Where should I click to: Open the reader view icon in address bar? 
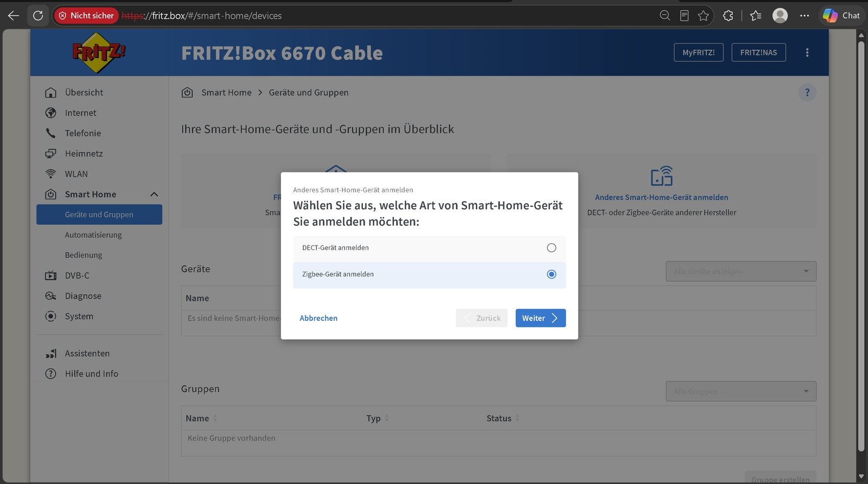pyautogui.click(x=684, y=16)
